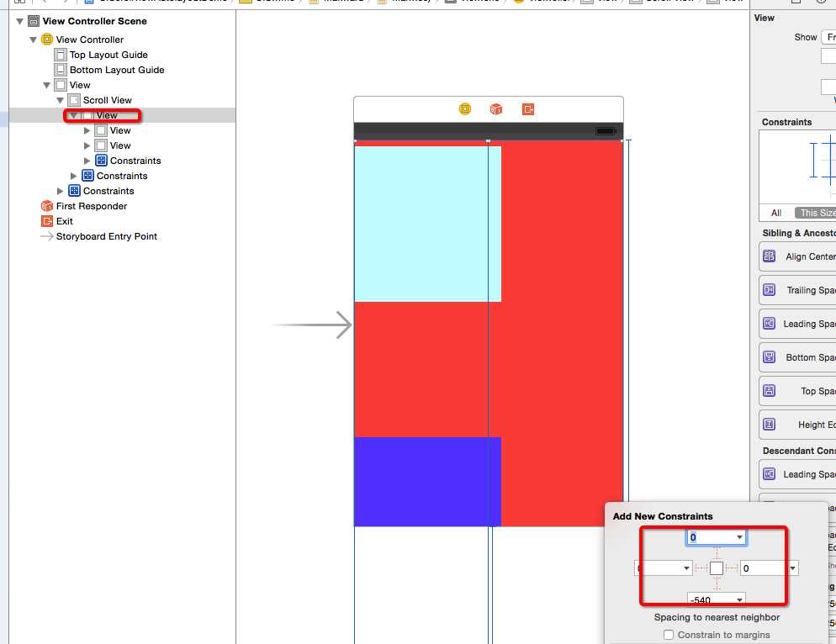Select the Top Space constraint row

tap(797, 391)
